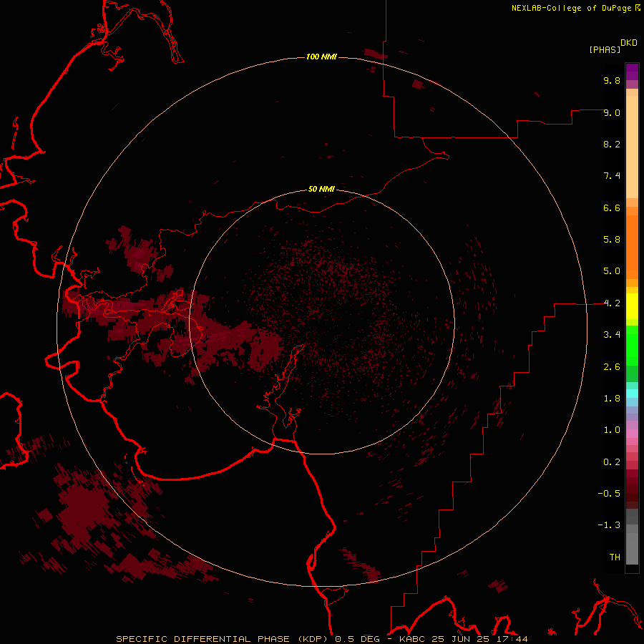Click the -0.5 value on the color scale
Screen dimensions: 644x644
pyautogui.click(x=609, y=493)
